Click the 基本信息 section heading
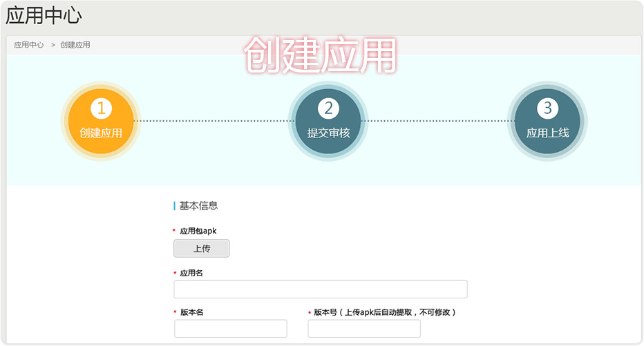The width and height of the screenshot is (644, 346). point(198,206)
